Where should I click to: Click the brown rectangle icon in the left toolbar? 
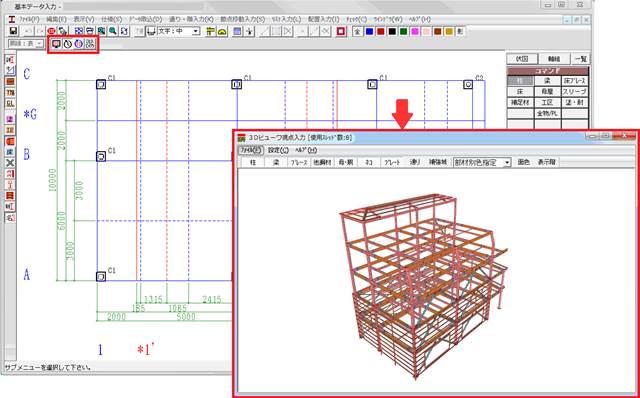tap(11, 82)
